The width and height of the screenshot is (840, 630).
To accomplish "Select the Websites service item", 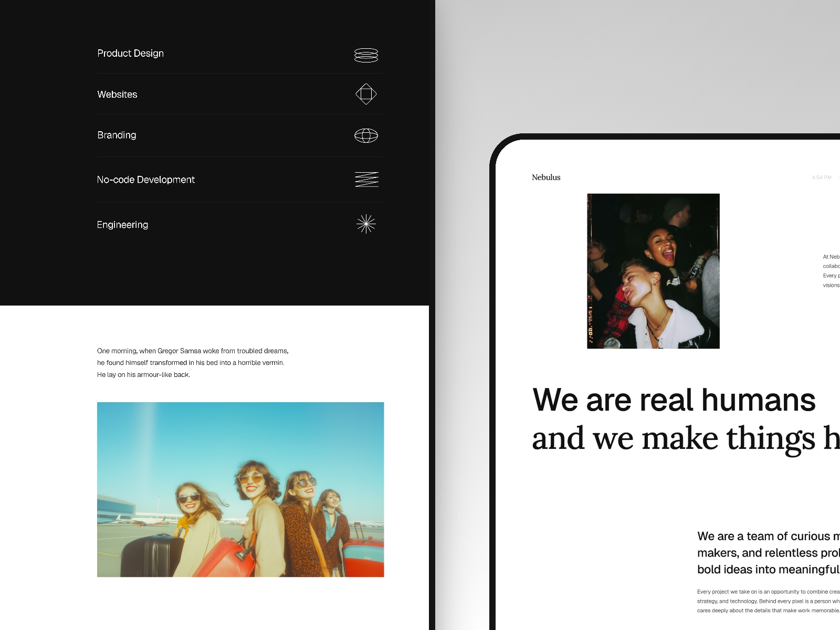I will [117, 94].
